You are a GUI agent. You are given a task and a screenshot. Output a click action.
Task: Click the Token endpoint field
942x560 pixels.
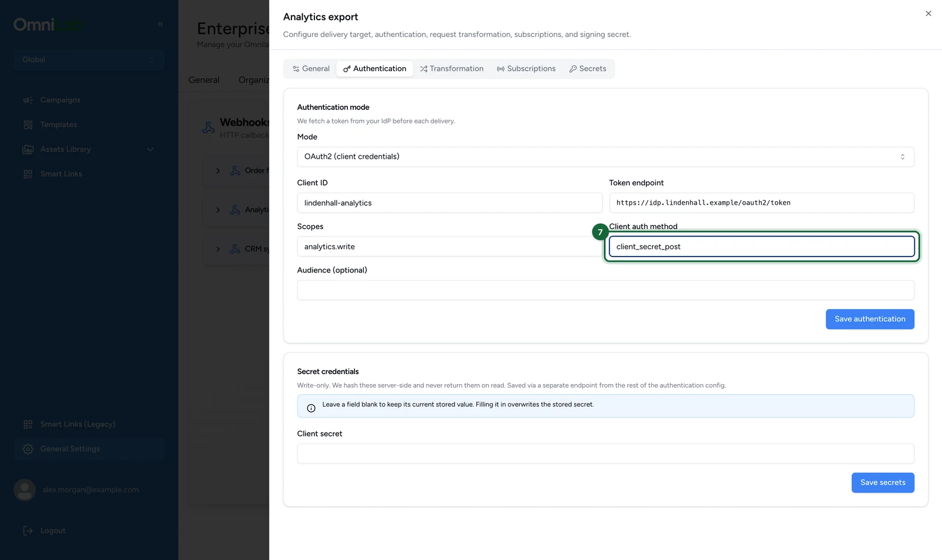[761, 203]
